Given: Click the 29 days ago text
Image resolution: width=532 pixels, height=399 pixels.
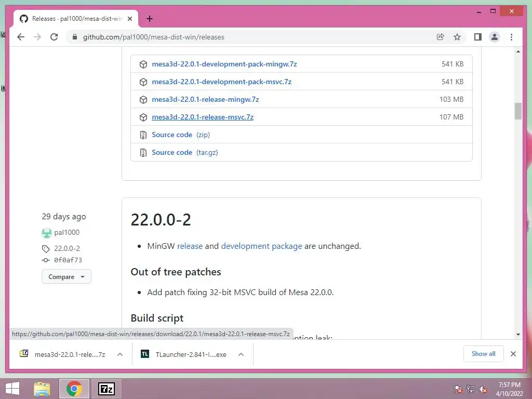Looking at the screenshot, I should tap(64, 217).
